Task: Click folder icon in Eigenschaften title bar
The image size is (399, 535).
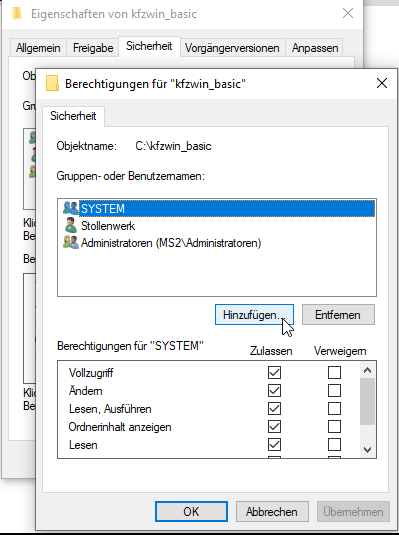Action: click(17, 14)
